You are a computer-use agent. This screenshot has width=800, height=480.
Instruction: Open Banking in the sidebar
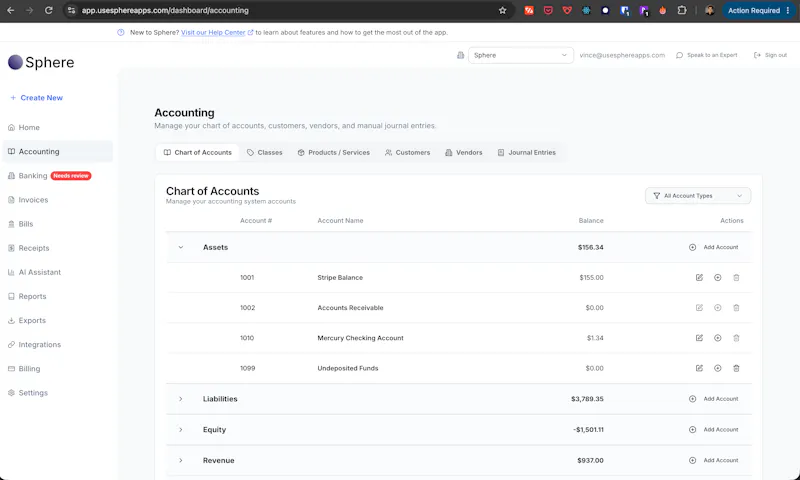point(27,176)
